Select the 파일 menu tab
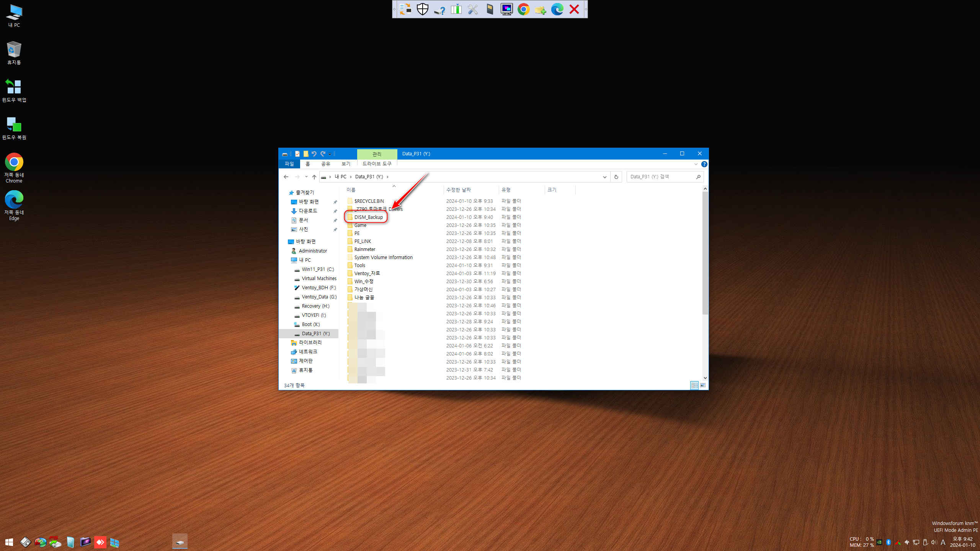The height and width of the screenshot is (551, 980). pyautogui.click(x=289, y=163)
